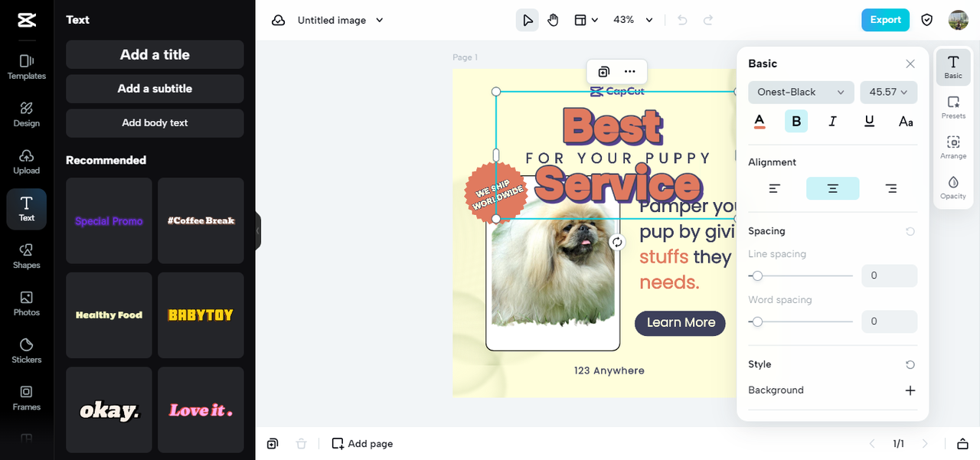Collapse the left Text panel handle
Screen dimensions: 980x460
coord(258,230)
